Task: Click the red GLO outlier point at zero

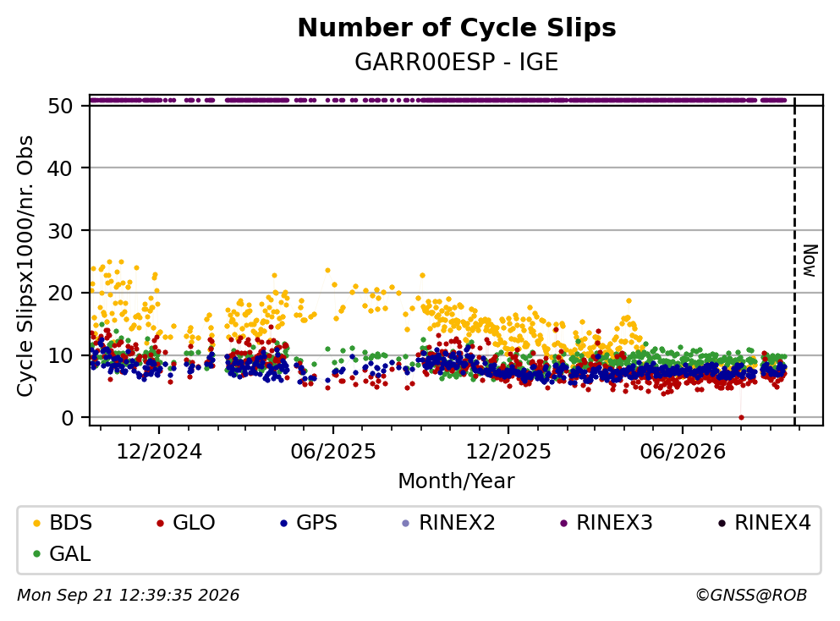Action: (x=741, y=417)
